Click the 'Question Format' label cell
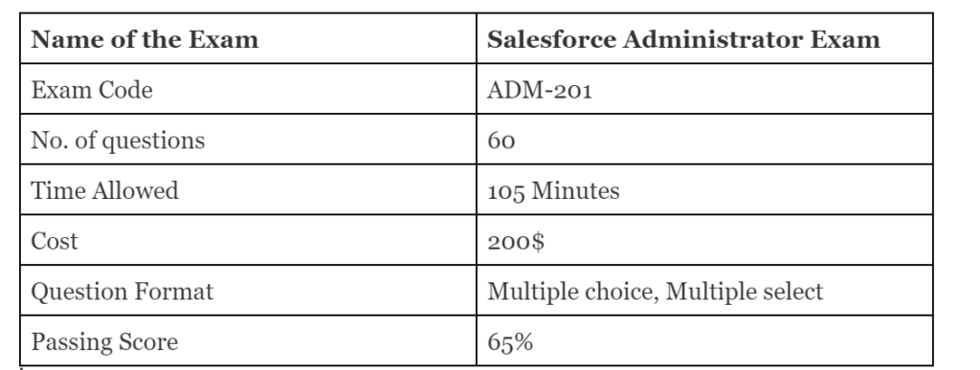This screenshot has width=980, height=370. tap(248, 290)
